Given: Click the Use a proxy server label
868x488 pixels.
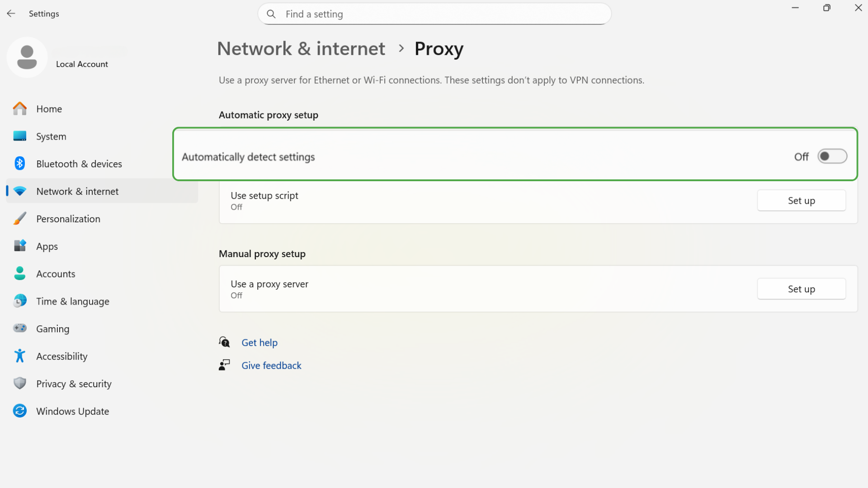Looking at the screenshot, I should (269, 284).
